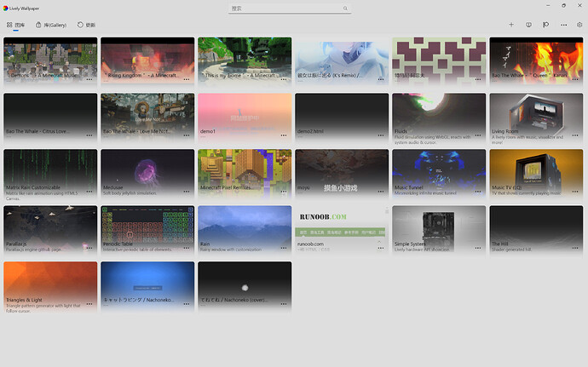This screenshot has height=367, width=588.
Task: Open the display control panel monitor icon
Action: tap(528, 25)
